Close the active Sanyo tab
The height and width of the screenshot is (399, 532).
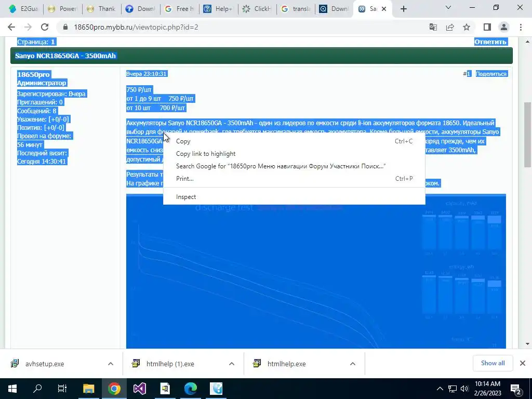(384, 9)
